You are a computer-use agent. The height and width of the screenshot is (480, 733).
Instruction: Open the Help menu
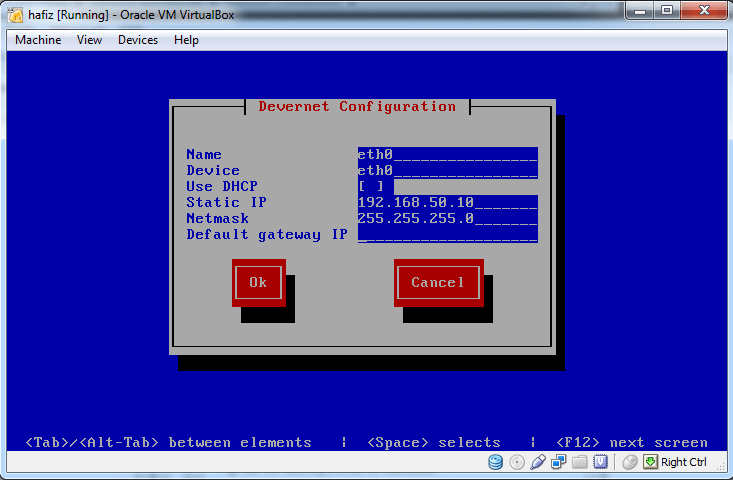click(186, 40)
